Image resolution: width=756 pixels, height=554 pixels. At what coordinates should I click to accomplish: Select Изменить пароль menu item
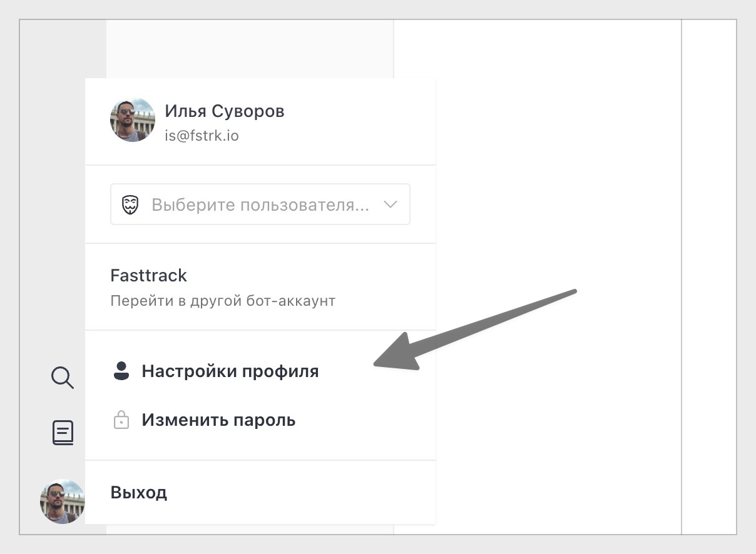pyautogui.click(x=218, y=420)
